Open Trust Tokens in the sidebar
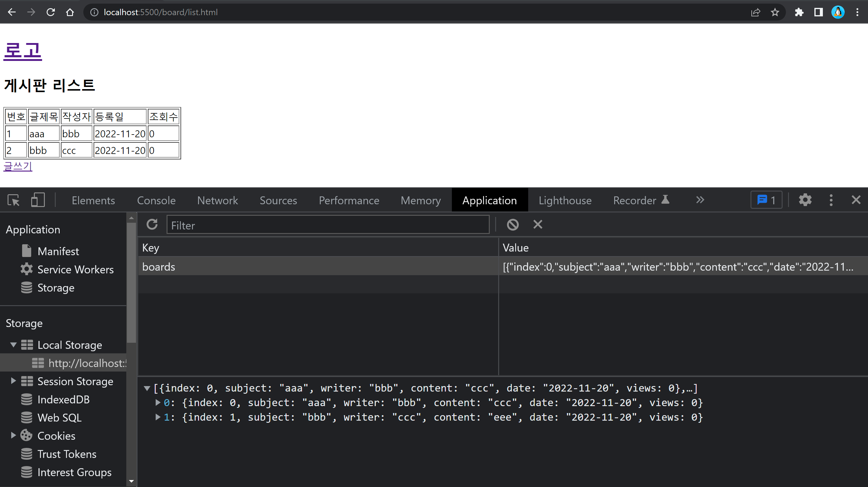 [x=67, y=454]
